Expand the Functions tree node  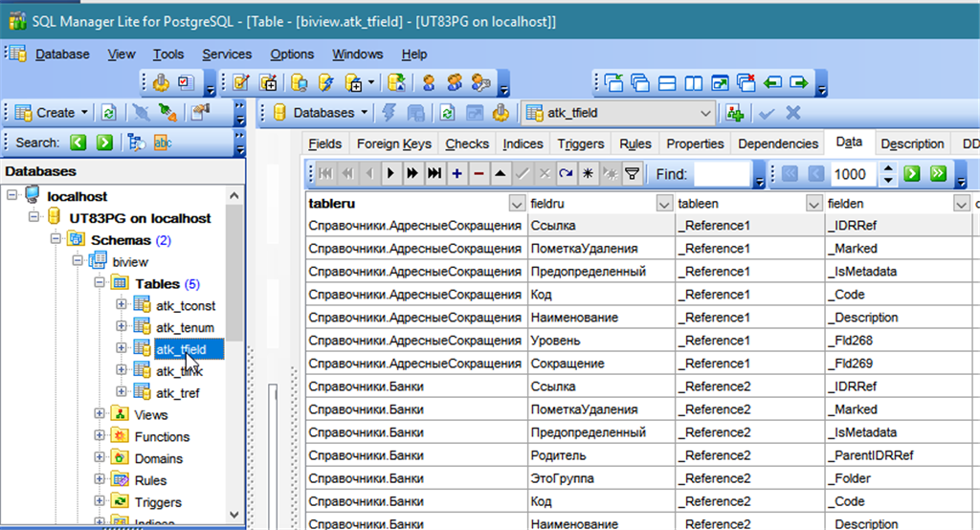tap(100, 435)
